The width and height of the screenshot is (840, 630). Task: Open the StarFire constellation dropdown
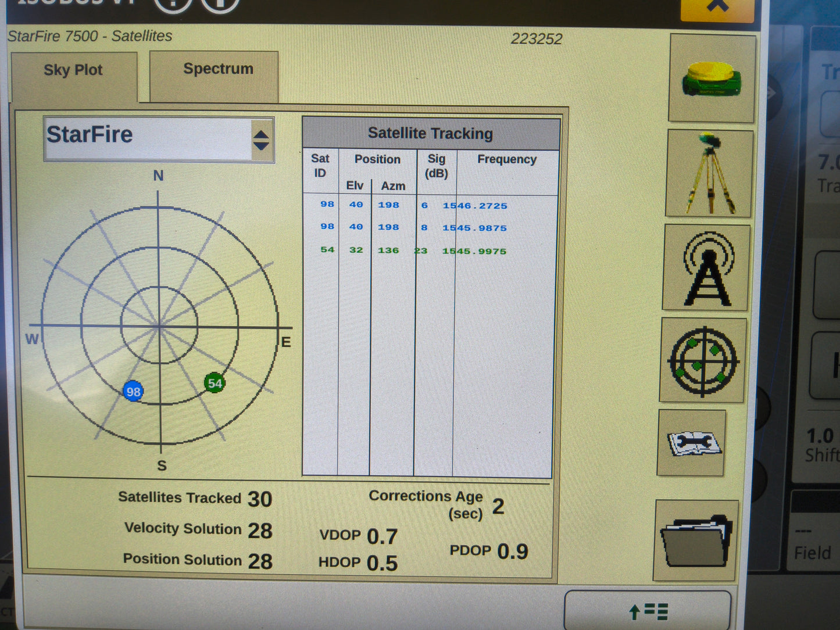(159, 139)
